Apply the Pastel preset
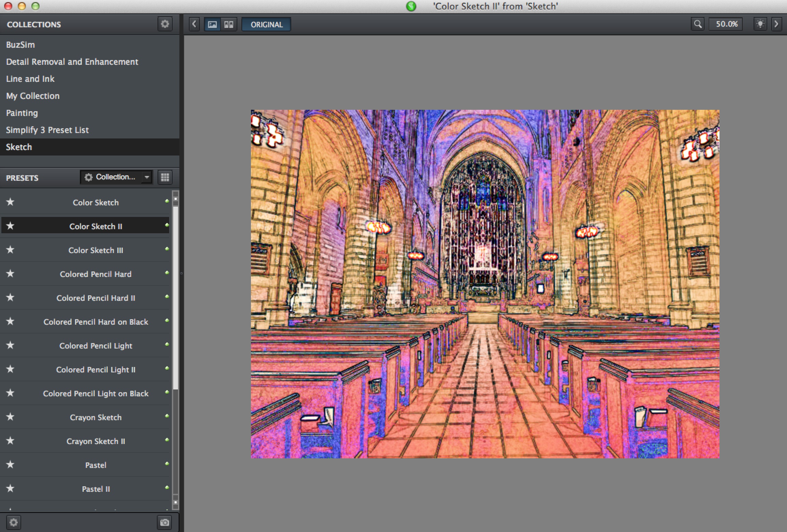Screen dimensions: 787x532 85,465
